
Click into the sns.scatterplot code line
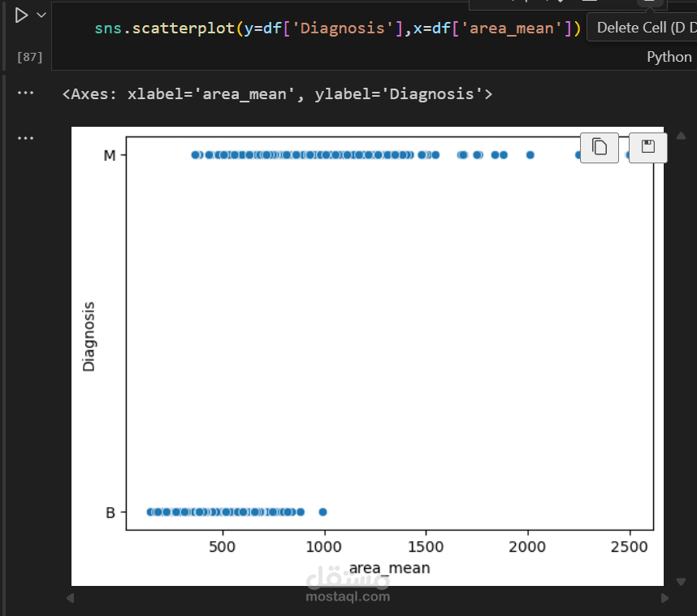coord(337,28)
